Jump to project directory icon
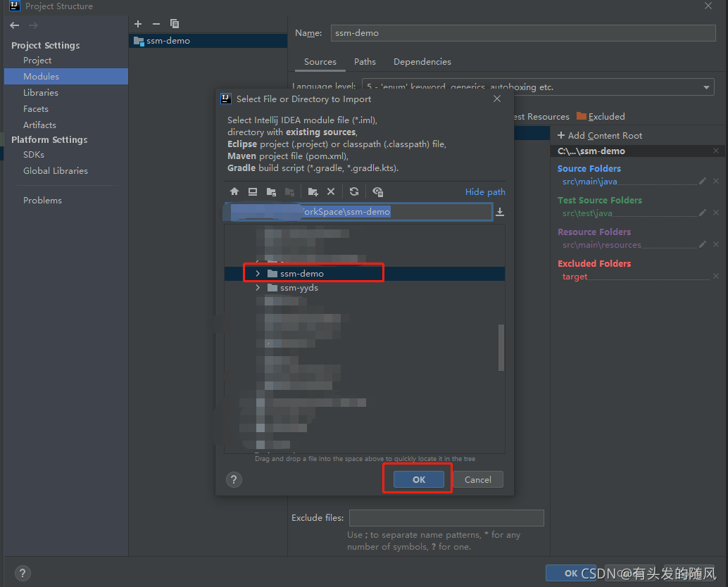Image resolution: width=728 pixels, height=587 pixels. (271, 191)
